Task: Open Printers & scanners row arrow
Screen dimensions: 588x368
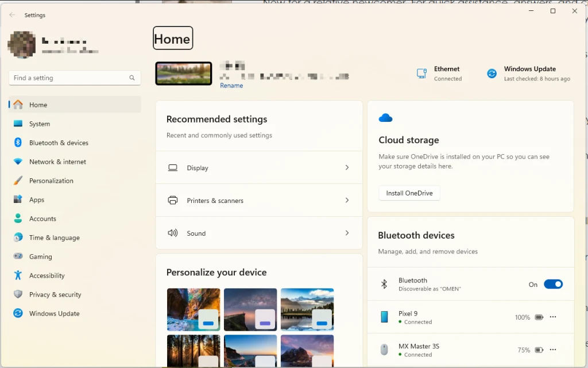Action: point(347,201)
